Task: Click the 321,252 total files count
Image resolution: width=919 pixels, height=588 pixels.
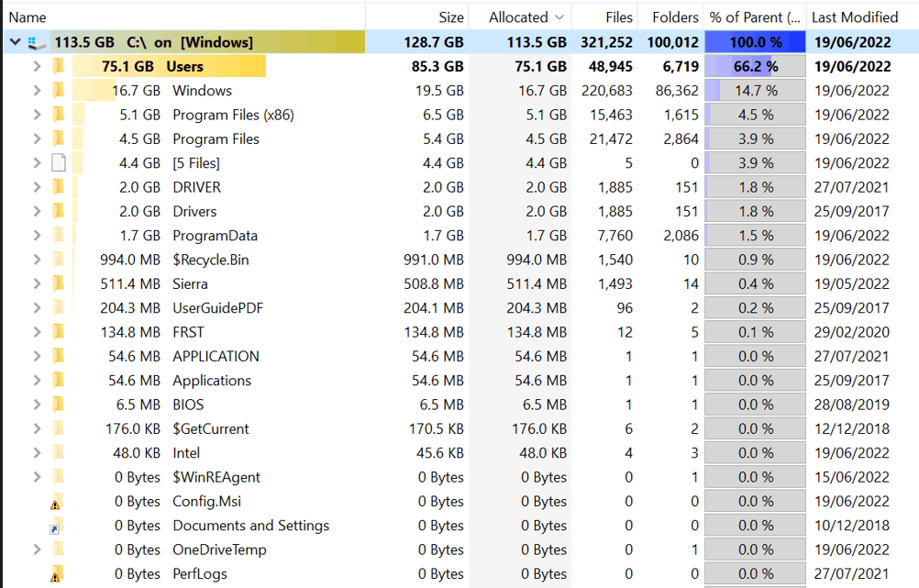Action: click(x=606, y=42)
